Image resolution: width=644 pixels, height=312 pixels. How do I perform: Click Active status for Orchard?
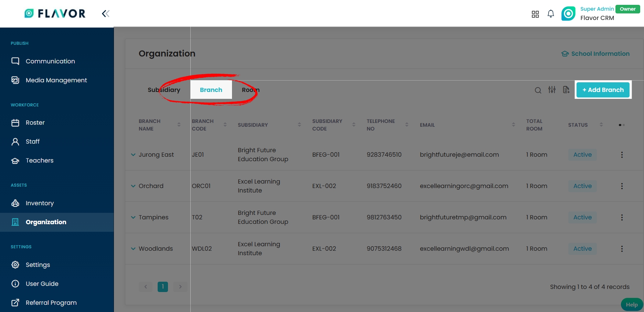(x=582, y=186)
